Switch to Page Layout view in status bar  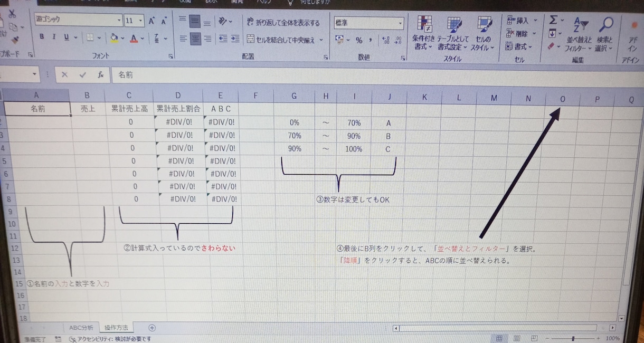click(517, 338)
